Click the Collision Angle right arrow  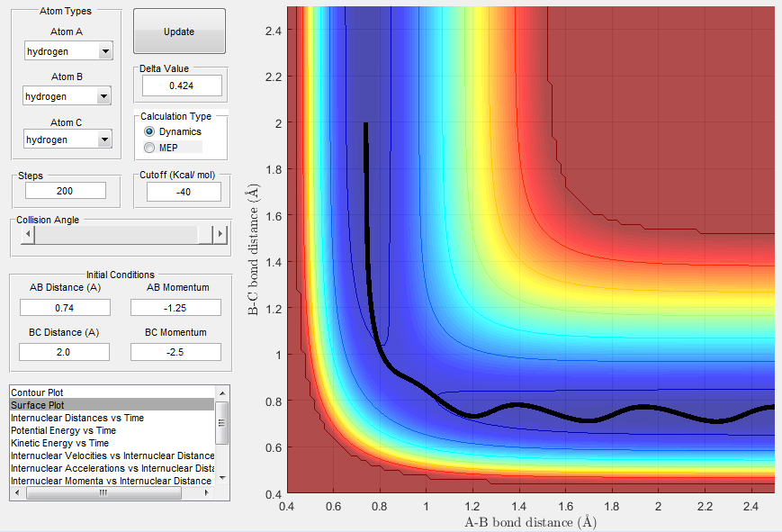pos(220,234)
